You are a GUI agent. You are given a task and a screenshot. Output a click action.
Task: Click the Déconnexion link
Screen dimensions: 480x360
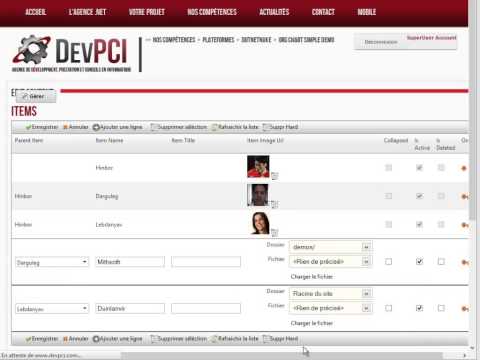point(381,42)
